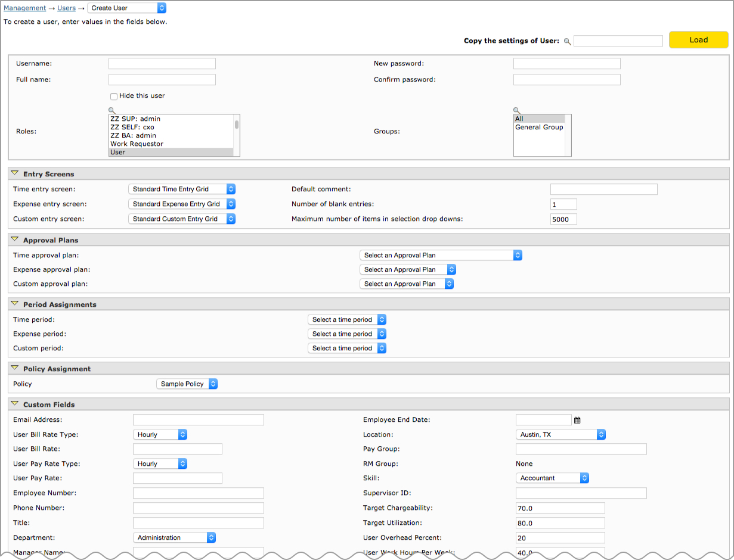Click the yellow Load button

[x=699, y=40]
